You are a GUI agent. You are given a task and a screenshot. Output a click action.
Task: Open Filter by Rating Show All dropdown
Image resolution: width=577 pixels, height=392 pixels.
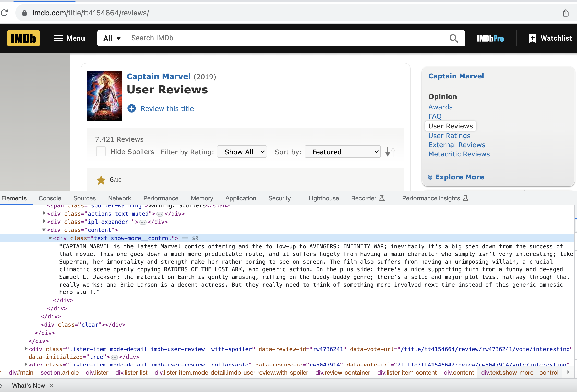pyautogui.click(x=242, y=152)
